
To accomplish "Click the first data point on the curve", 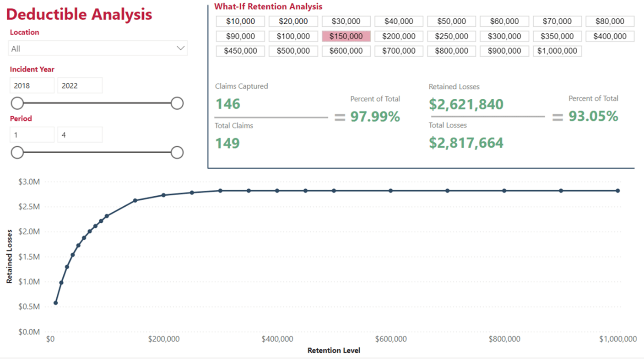I will coord(55,302).
